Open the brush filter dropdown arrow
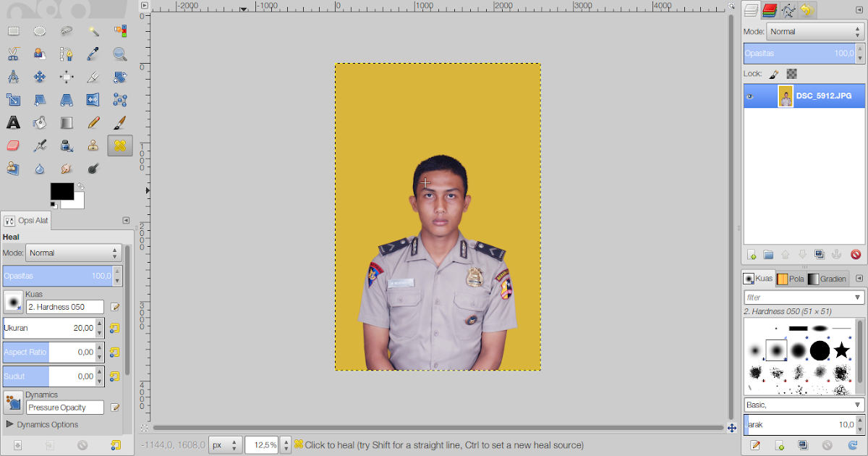Viewport: 868px width, 456px height. 858,297
